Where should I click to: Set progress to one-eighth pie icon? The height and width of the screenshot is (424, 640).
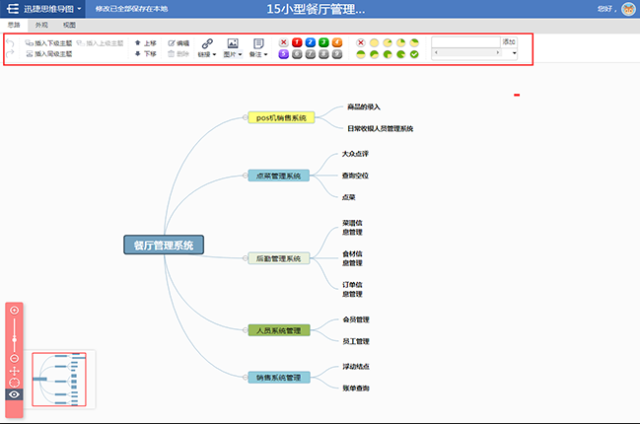click(x=387, y=42)
